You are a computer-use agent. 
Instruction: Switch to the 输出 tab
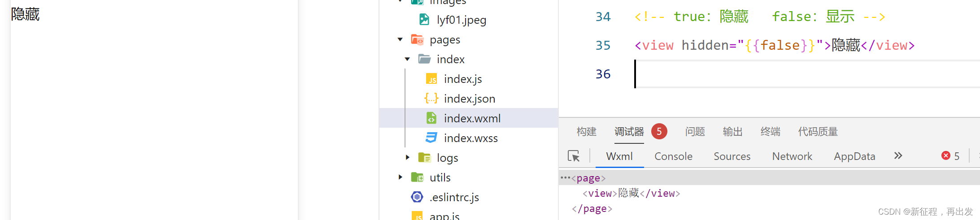732,131
